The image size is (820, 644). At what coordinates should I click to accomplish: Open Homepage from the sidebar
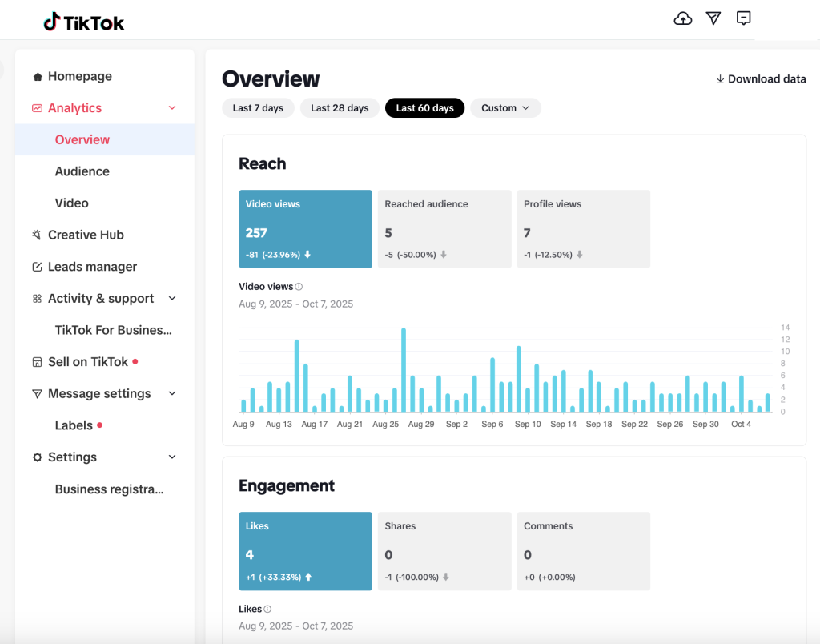(79, 77)
